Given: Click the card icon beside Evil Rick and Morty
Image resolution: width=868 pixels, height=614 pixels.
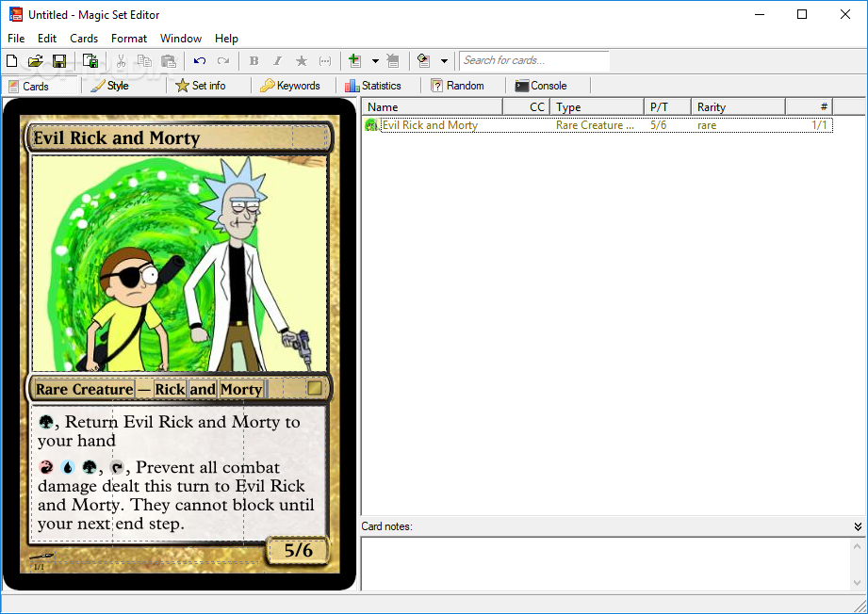Looking at the screenshot, I should pos(371,125).
